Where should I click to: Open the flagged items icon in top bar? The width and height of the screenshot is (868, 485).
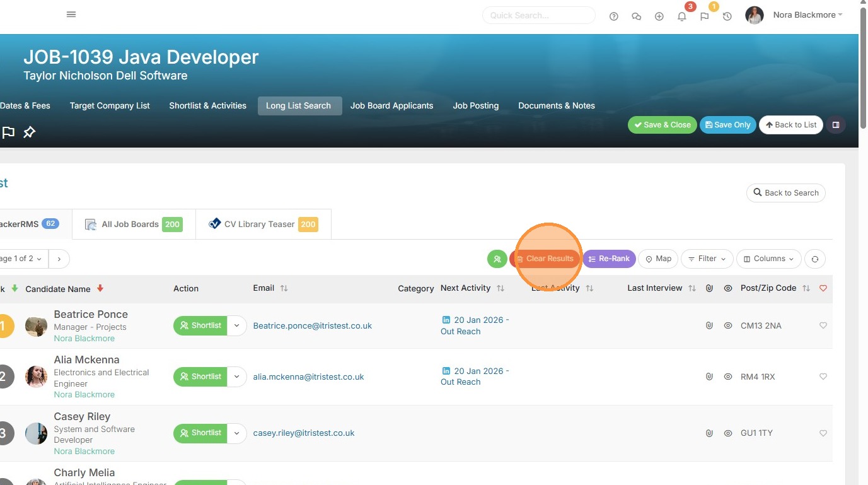coord(705,16)
